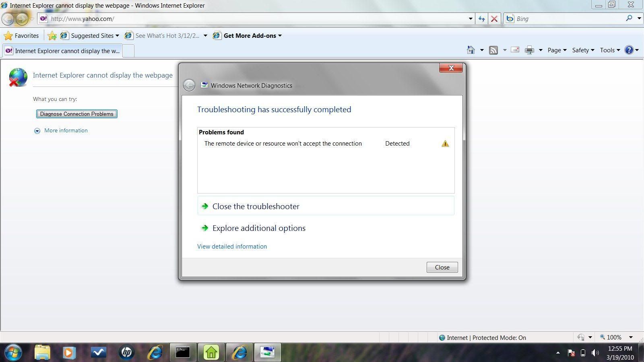The height and width of the screenshot is (362, 644).
Task: Open the HP icon on taskbar
Action: pyautogui.click(x=126, y=353)
